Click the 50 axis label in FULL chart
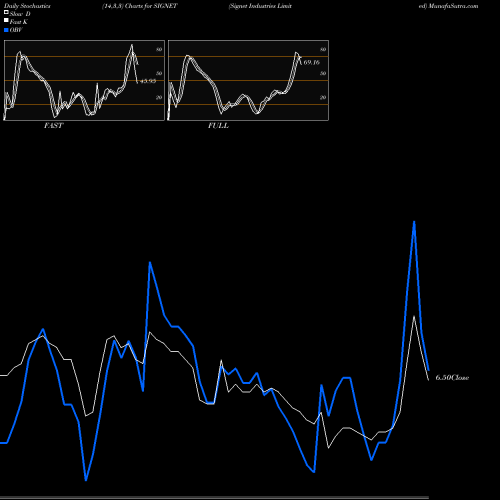 coord(323,73)
